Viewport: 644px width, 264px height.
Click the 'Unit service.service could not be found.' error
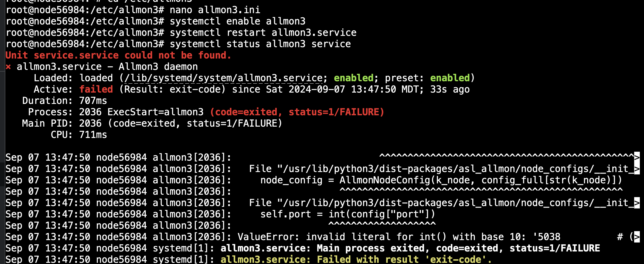click(x=118, y=55)
